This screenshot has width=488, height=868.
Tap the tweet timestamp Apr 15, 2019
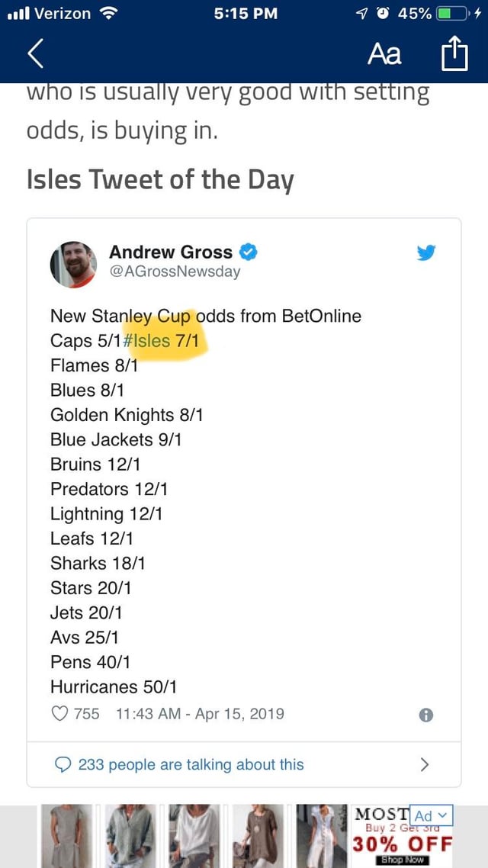pos(200,714)
